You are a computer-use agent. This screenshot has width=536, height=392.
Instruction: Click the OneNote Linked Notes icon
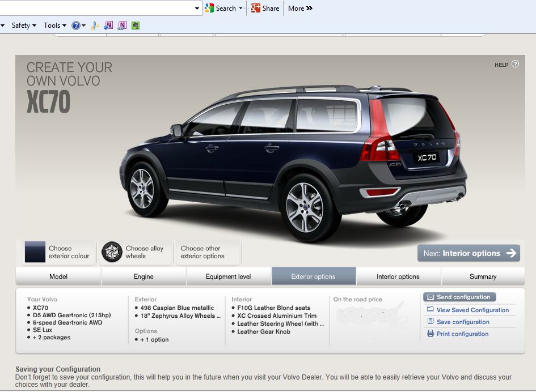(x=122, y=25)
